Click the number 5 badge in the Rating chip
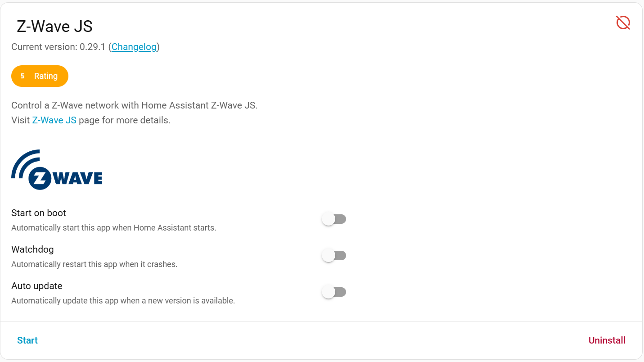The width and height of the screenshot is (644, 362). [x=23, y=76]
